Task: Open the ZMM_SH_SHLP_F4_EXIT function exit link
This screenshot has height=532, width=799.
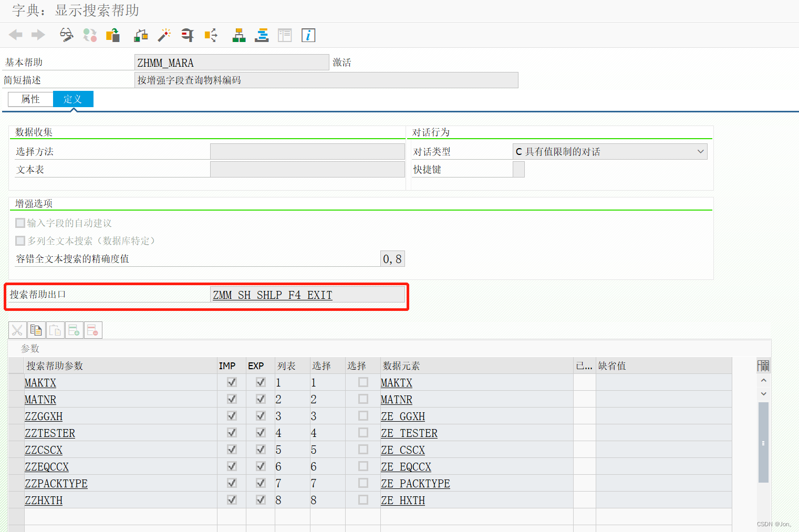Action: 272,295
